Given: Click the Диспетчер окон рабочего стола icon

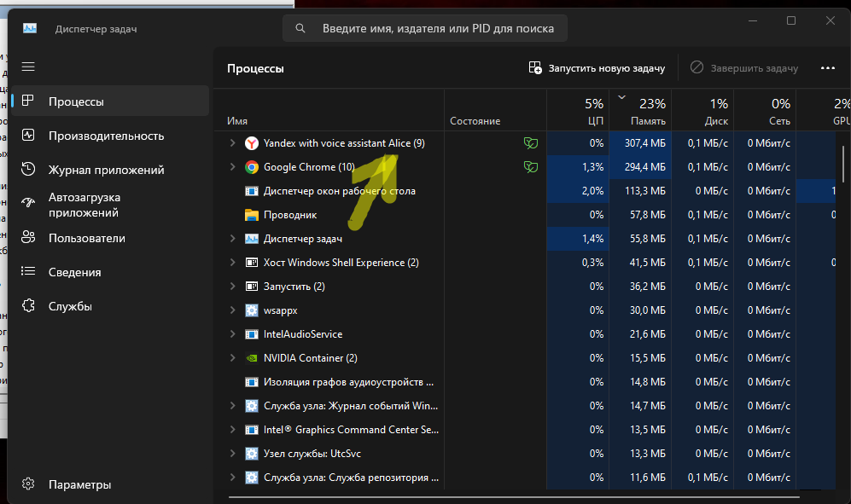Looking at the screenshot, I should [x=251, y=191].
